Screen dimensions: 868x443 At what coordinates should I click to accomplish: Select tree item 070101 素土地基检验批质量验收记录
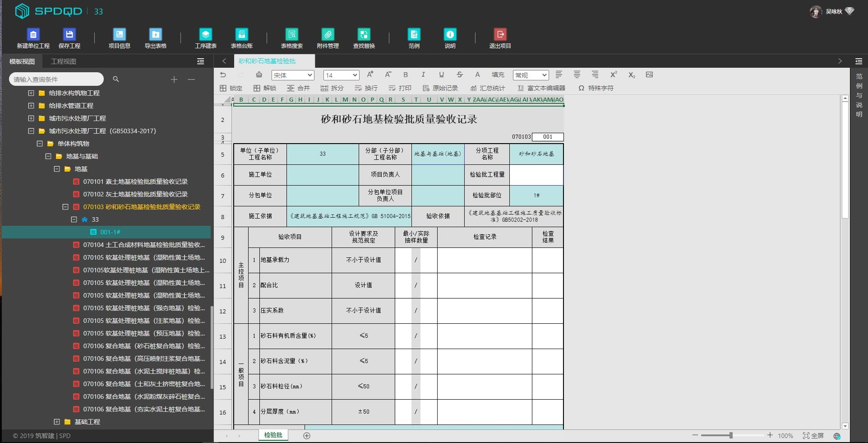point(135,182)
